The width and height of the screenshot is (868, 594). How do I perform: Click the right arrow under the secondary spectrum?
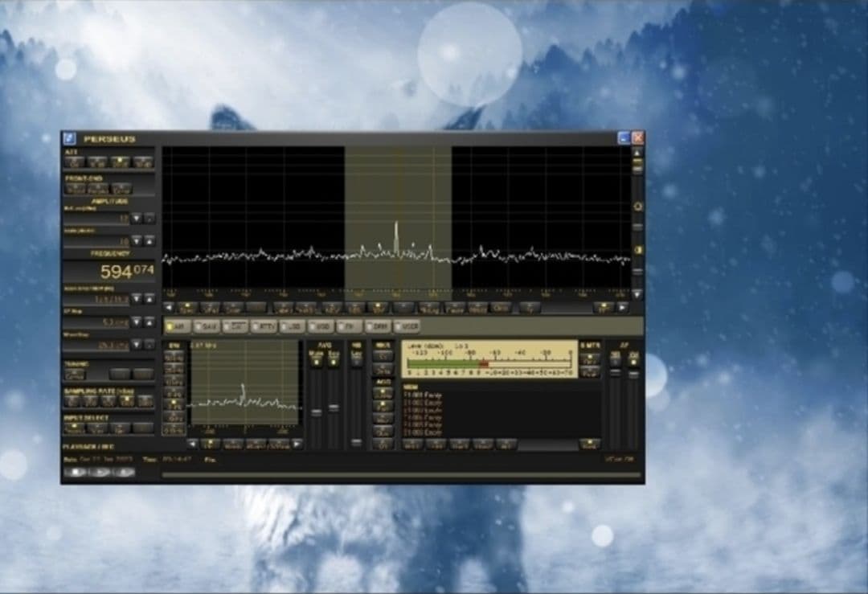pyautogui.click(x=297, y=444)
